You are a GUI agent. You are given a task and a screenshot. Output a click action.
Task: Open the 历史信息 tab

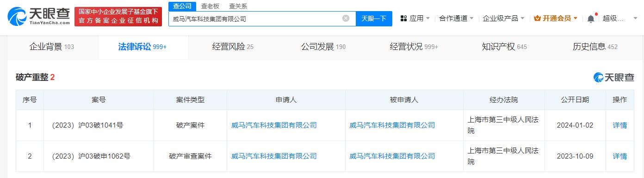click(x=595, y=47)
